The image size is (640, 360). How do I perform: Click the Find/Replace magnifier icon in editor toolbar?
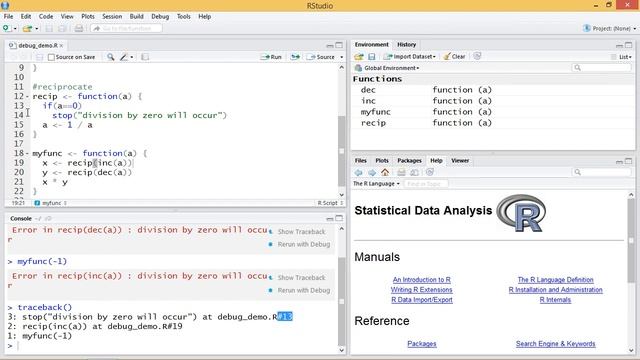[111, 57]
